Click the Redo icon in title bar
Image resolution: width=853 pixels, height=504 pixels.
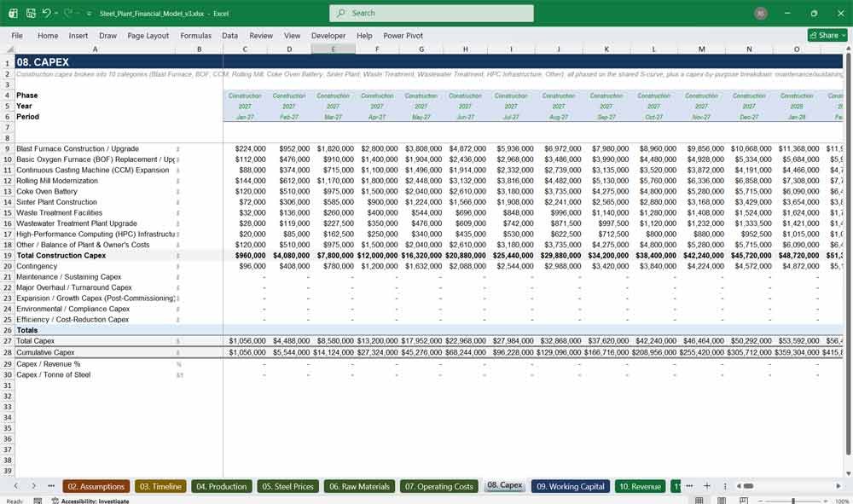[x=68, y=13]
